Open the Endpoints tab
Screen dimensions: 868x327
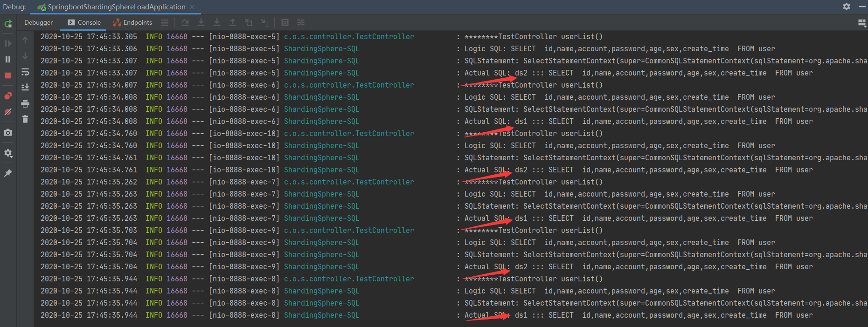[x=133, y=22]
